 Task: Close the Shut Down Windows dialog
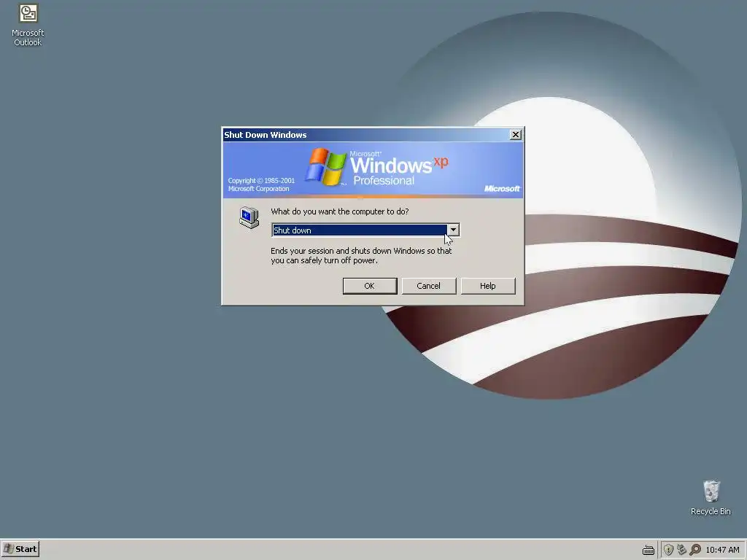(x=516, y=135)
